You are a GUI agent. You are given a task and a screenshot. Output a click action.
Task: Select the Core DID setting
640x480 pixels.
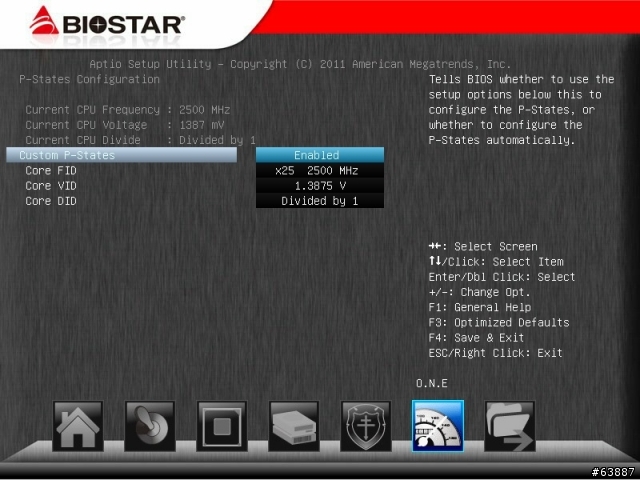(51, 201)
